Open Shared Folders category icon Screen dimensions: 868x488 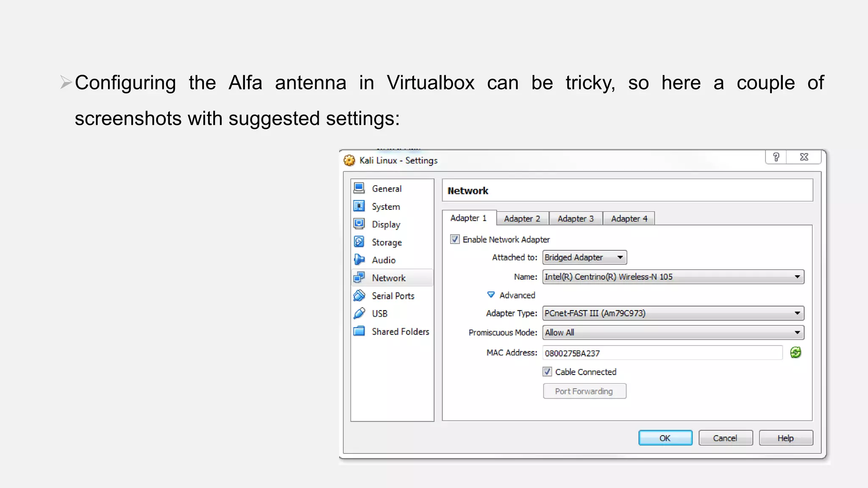point(359,331)
